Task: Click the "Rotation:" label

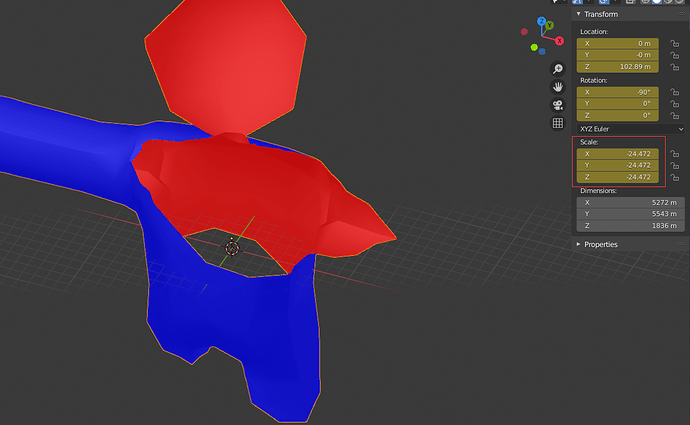Action: pyautogui.click(x=593, y=81)
